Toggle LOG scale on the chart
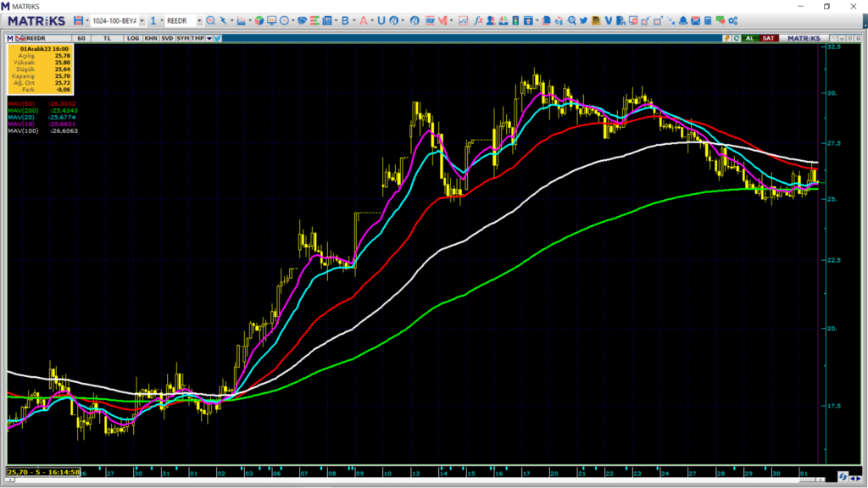This screenshot has width=868, height=488. pos(133,38)
